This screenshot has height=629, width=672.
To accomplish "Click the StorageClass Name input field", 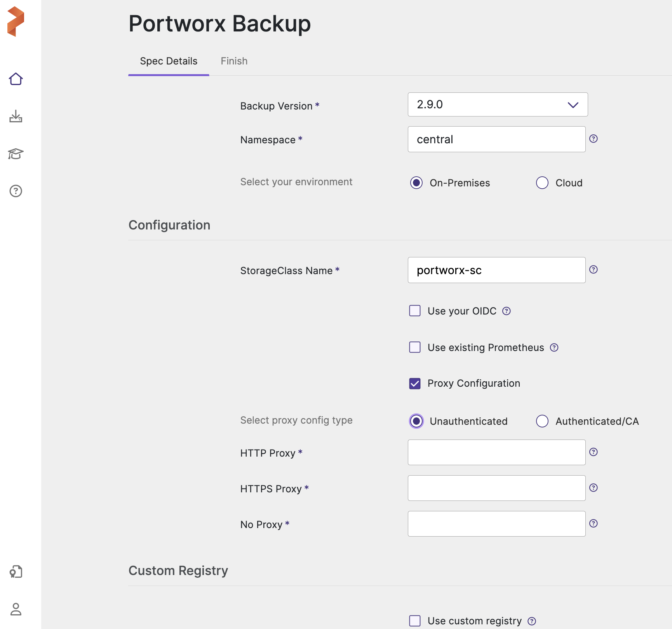I will click(496, 270).
